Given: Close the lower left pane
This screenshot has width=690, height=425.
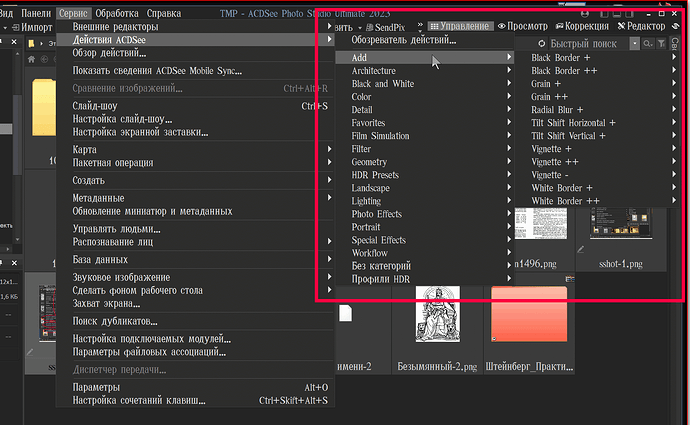Looking at the screenshot, I should [14, 263].
